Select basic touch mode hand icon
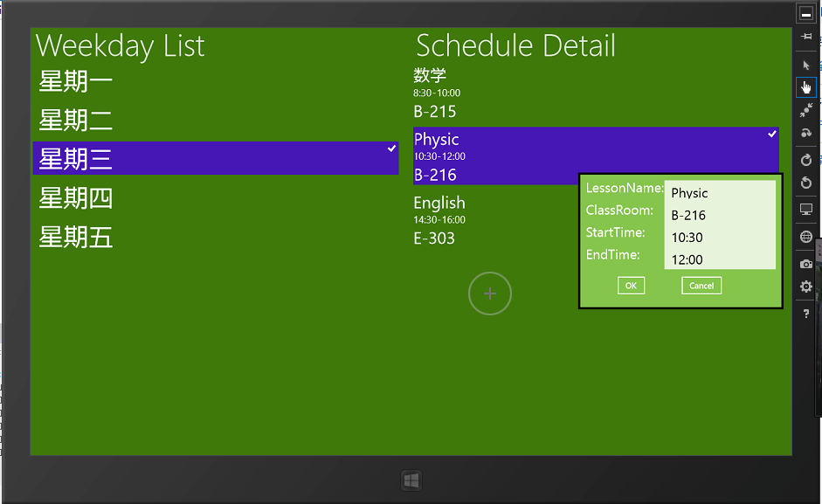 805,87
